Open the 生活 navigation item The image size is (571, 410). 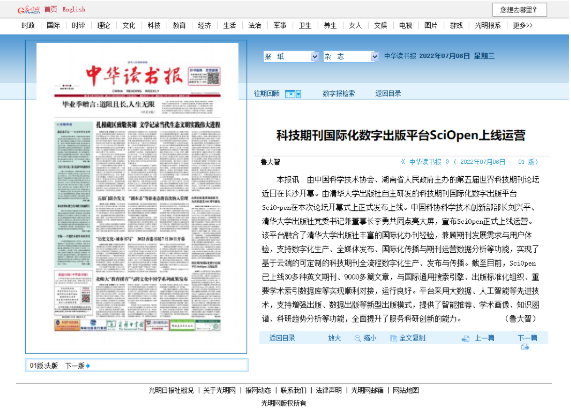(x=229, y=25)
